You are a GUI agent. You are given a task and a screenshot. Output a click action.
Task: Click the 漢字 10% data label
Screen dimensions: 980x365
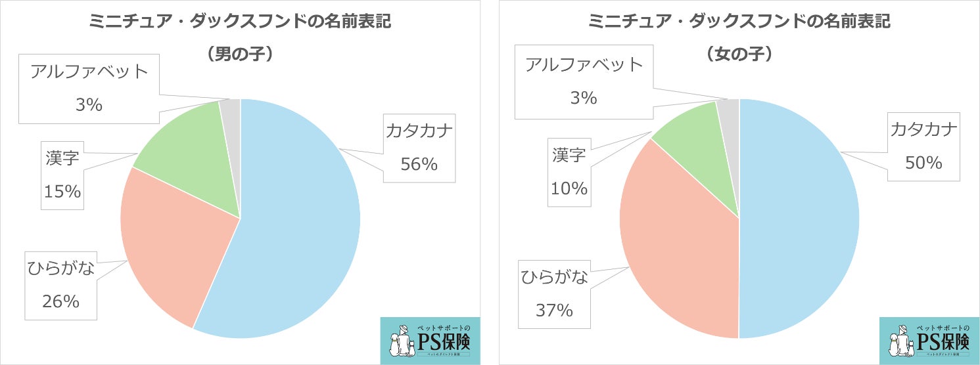pos(569,172)
